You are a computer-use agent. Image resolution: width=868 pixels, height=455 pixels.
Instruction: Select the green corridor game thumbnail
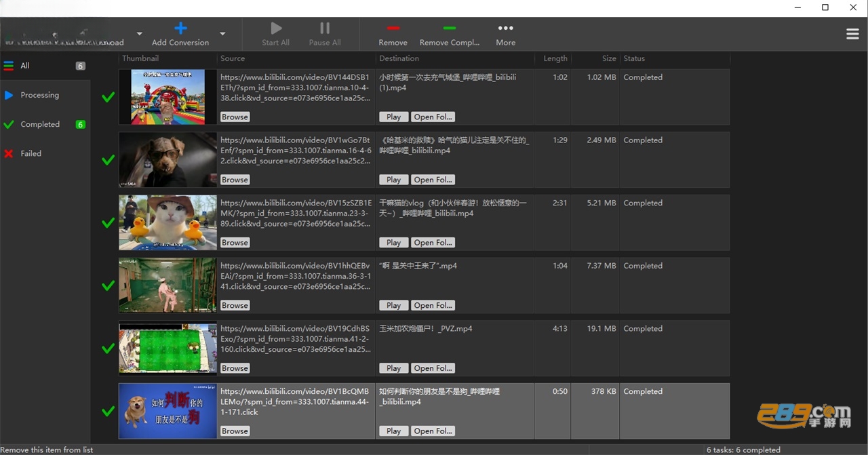(168, 285)
